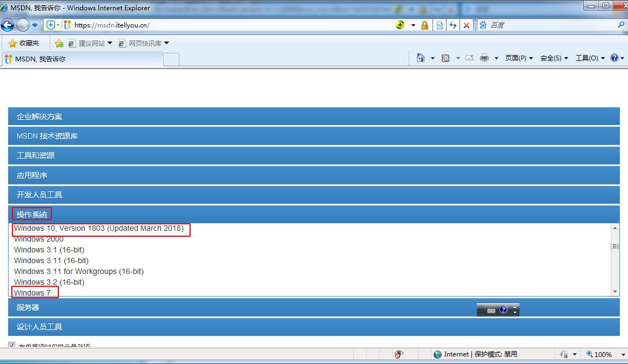Click the language bar grip handle
The width and height of the screenshot is (628, 364).
pyautogui.click(x=481, y=310)
